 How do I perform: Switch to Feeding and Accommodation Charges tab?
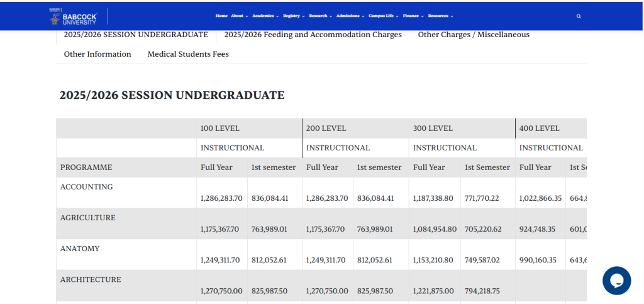313,35
